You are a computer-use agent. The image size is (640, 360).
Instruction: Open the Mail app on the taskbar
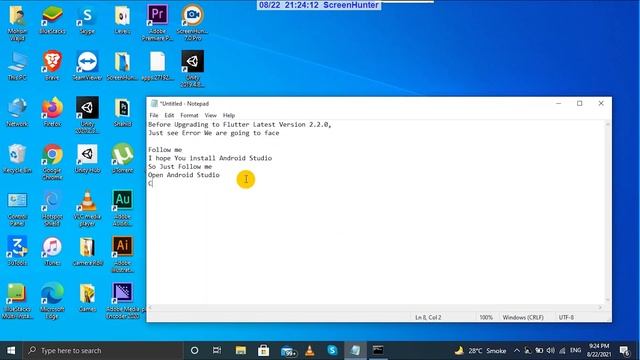288,351
